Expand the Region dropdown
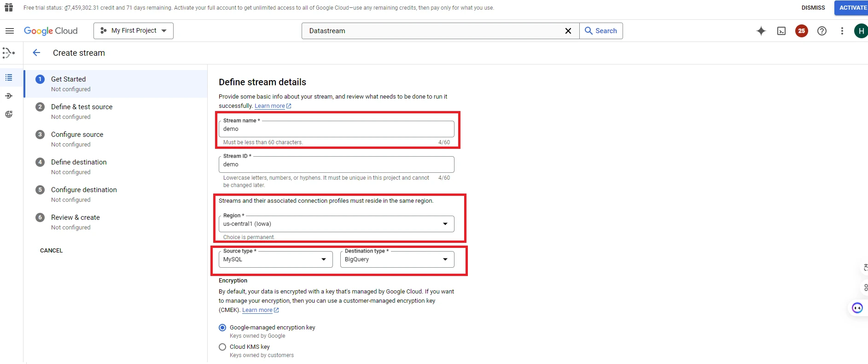 (336, 224)
